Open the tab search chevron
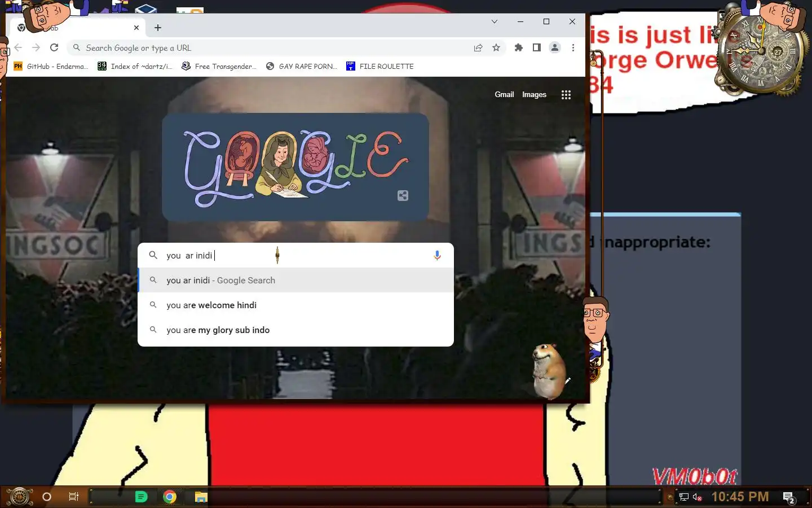 (495, 21)
